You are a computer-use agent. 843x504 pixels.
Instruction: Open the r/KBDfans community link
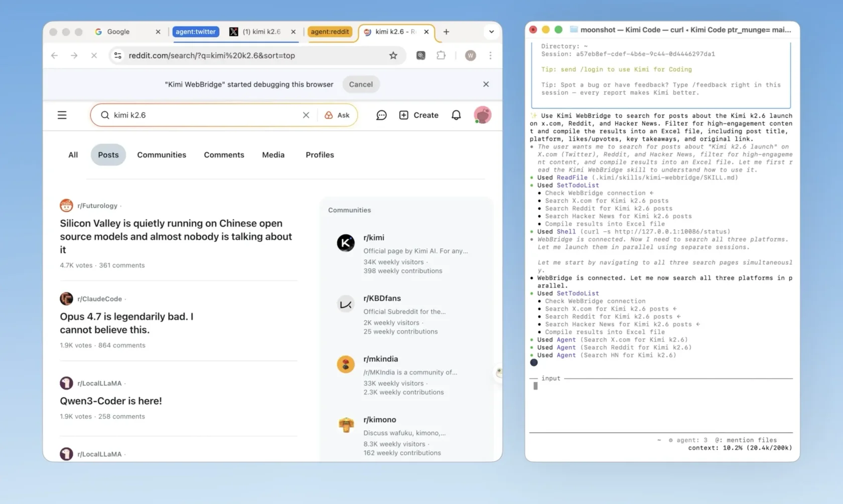pos(382,298)
